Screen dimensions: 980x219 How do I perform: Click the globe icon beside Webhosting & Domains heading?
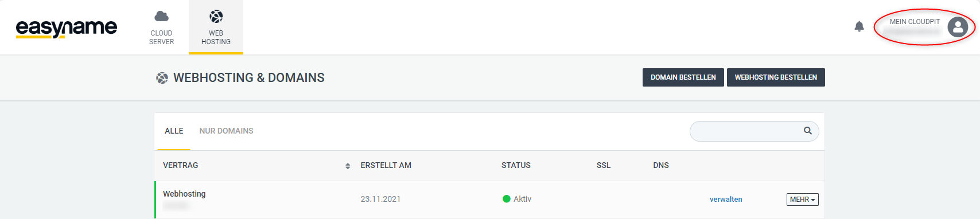coord(162,78)
